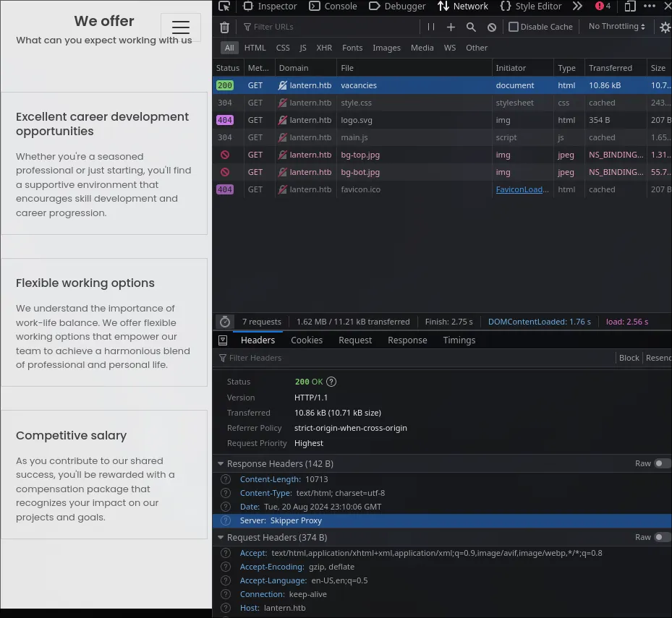Image resolution: width=672 pixels, height=618 pixels.
Task: Open network settings gear
Action: pyautogui.click(x=665, y=27)
